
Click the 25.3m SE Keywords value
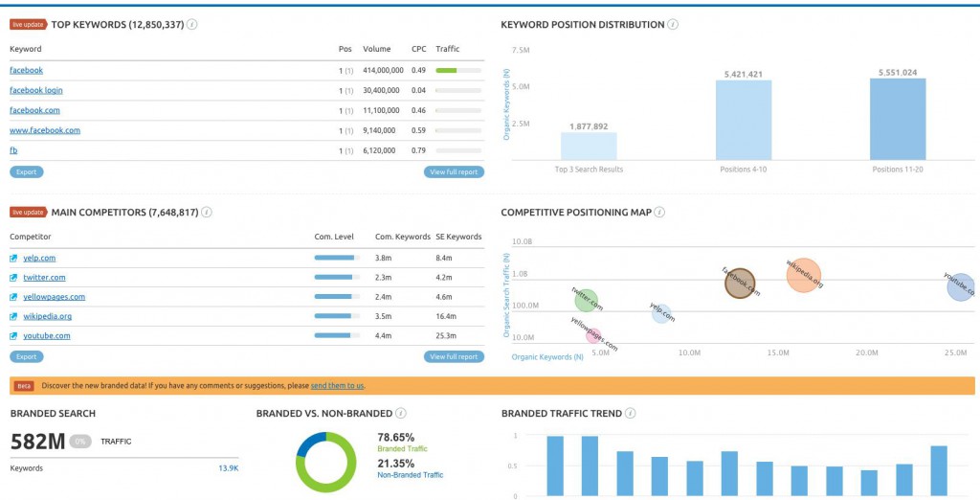tap(446, 336)
